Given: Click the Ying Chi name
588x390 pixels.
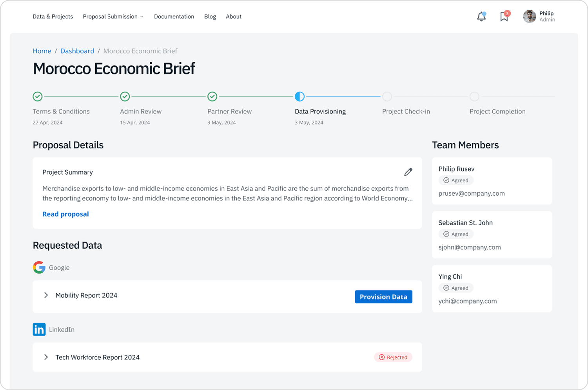Looking at the screenshot, I should tap(450, 276).
